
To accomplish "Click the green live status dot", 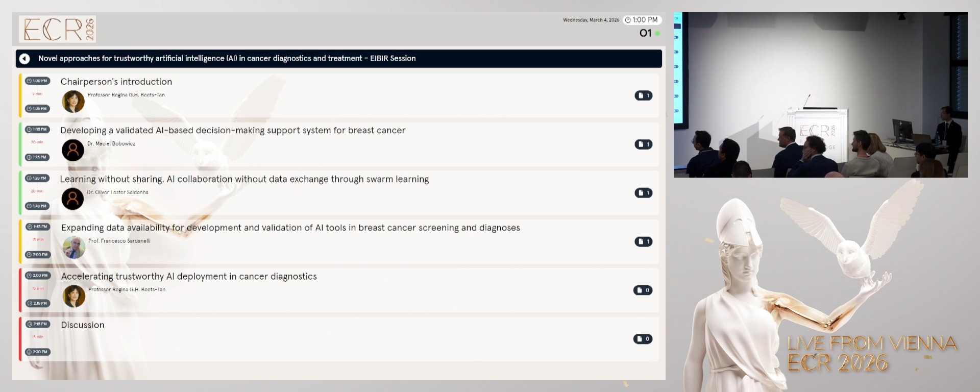I will pyautogui.click(x=657, y=34).
